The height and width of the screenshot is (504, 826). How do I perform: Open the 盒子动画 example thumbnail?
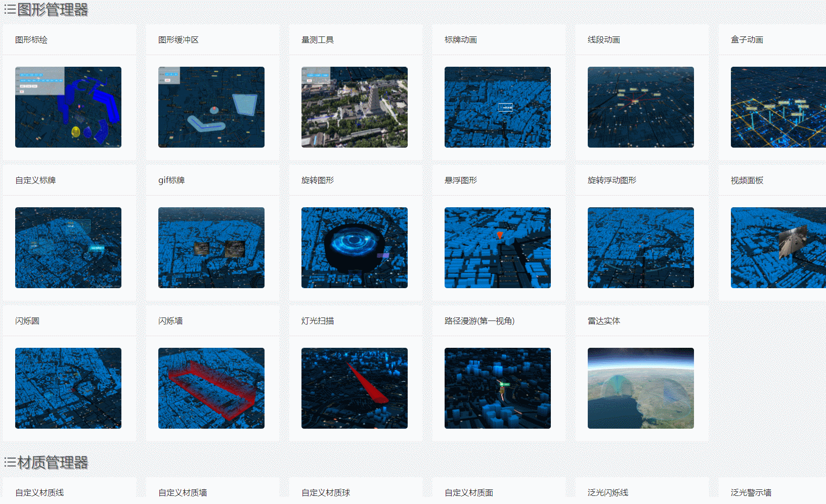[x=778, y=107]
